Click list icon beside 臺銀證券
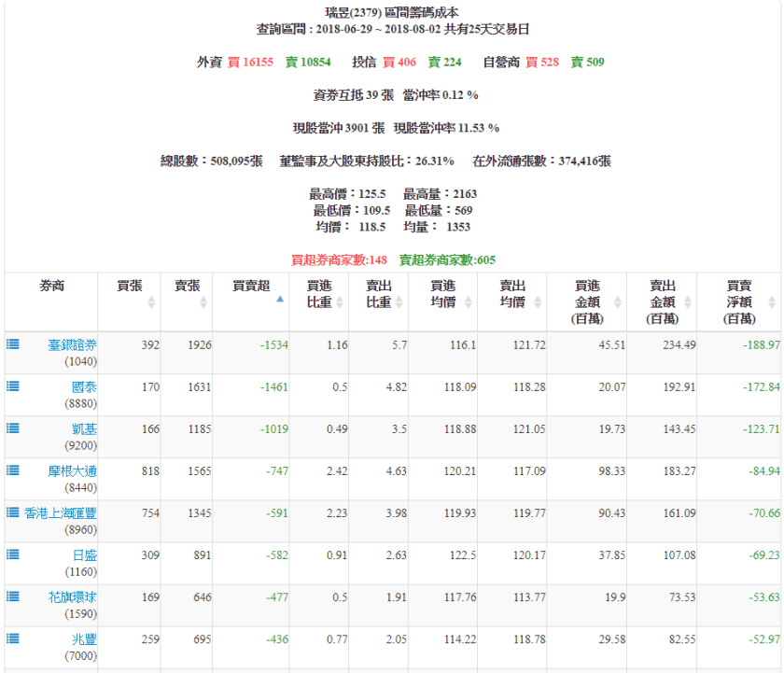The height and width of the screenshot is (673, 784). [13, 344]
